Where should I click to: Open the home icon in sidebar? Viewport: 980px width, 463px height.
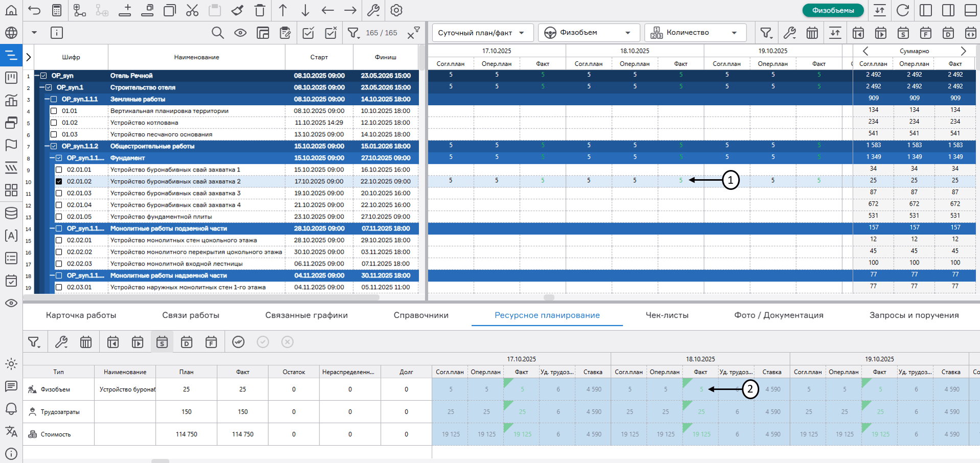click(11, 10)
